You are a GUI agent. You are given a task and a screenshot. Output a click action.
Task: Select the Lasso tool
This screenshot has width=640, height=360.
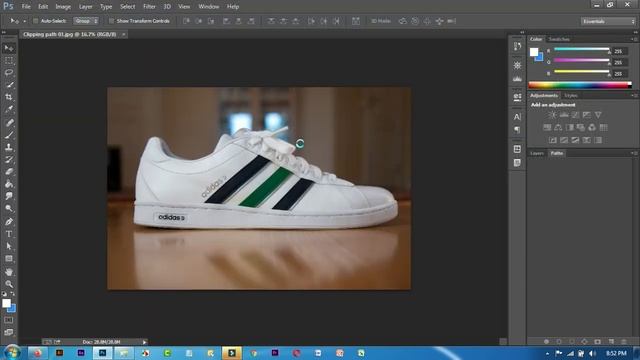coord(9,73)
